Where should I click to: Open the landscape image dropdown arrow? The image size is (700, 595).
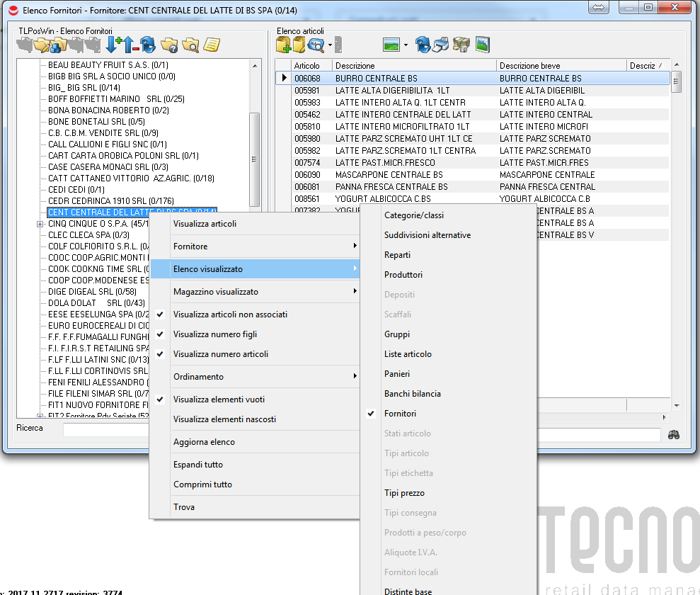click(x=406, y=46)
